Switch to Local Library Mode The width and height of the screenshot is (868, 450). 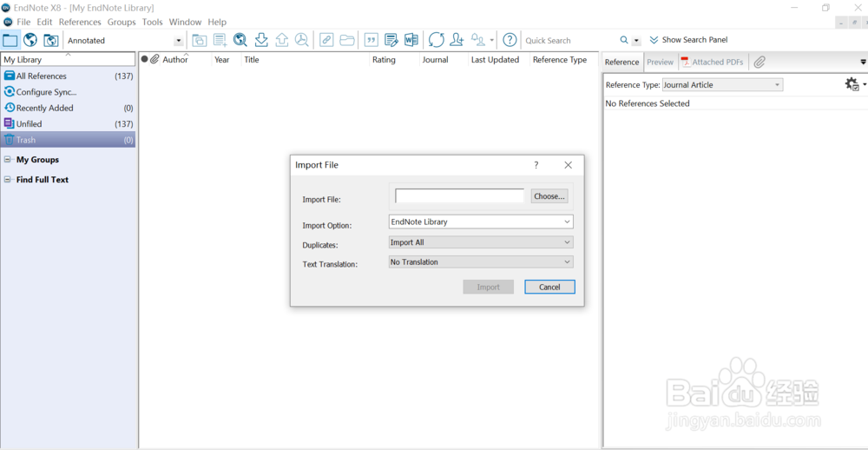click(10, 40)
